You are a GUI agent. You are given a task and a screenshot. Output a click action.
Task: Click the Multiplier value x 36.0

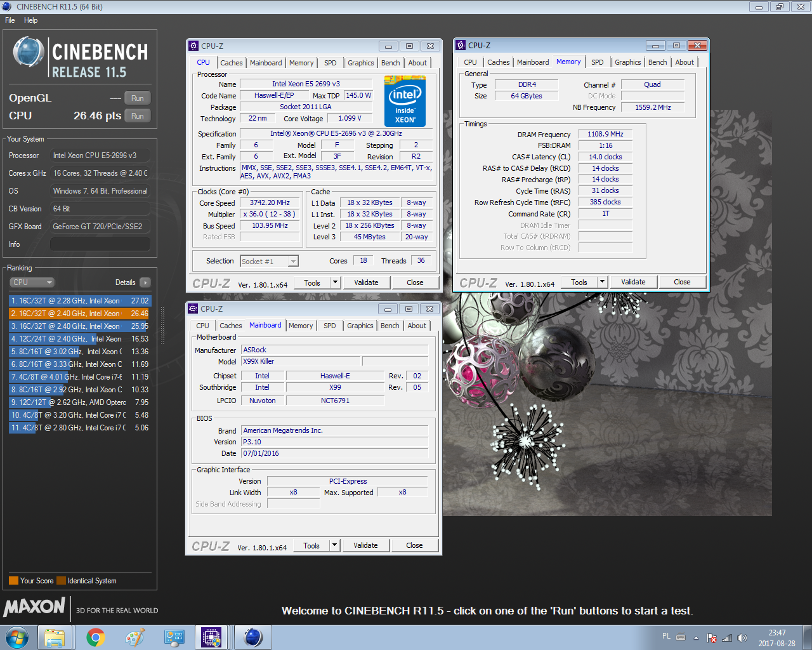(270, 215)
